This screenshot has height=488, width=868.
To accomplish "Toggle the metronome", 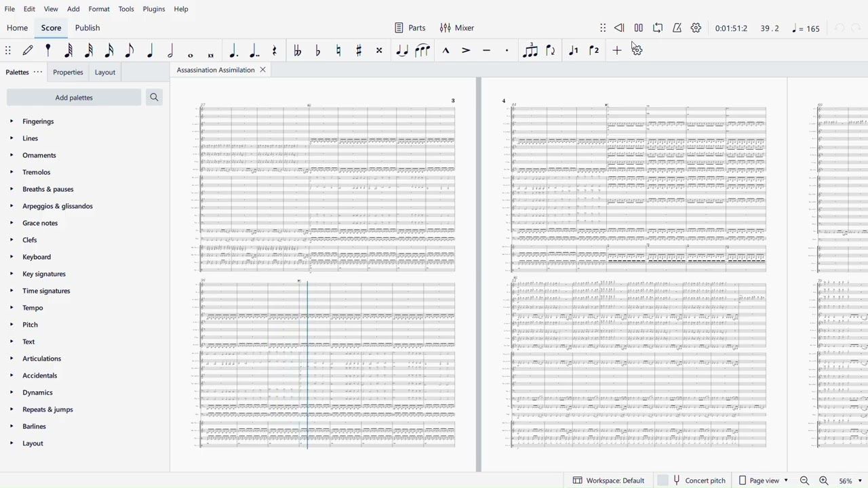I will (x=677, y=28).
